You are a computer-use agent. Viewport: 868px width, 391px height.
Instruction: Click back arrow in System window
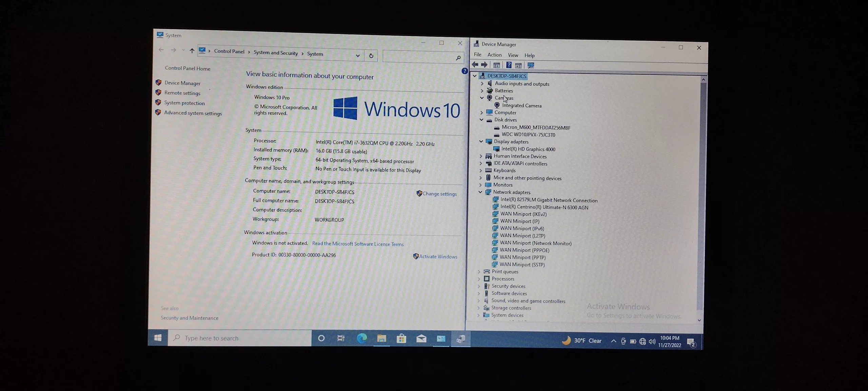pos(161,50)
